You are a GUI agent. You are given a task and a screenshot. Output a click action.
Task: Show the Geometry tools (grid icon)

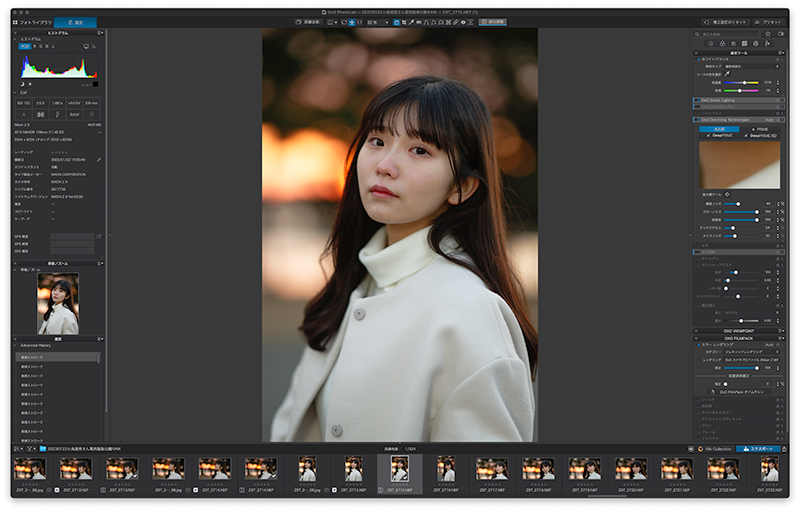[x=744, y=44]
